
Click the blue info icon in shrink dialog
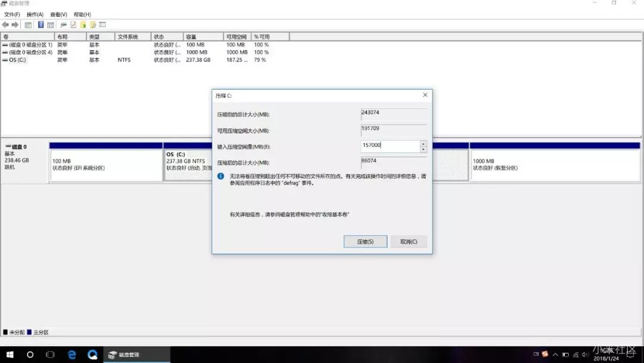(221, 176)
